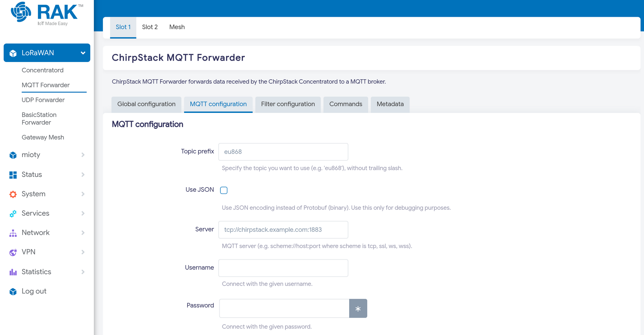Image resolution: width=644 pixels, height=335 pixels.
Task: Reveal password with the asterisk button
Action: [358, 309]
